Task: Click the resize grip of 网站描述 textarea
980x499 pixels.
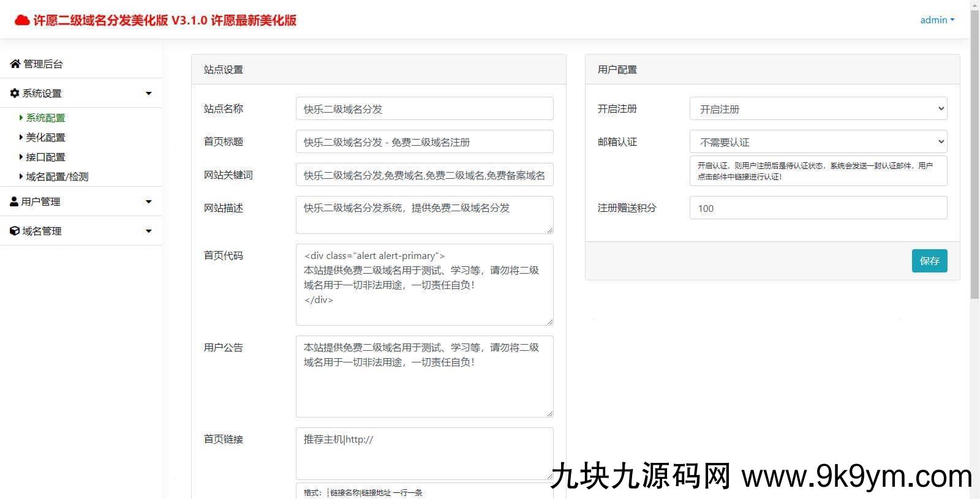Action: point(549,230)
